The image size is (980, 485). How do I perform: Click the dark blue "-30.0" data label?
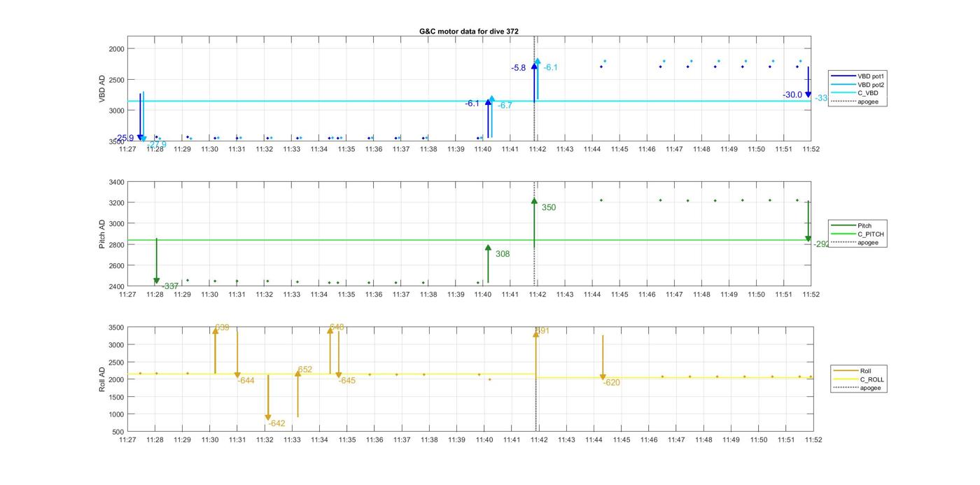coord(792,94)
